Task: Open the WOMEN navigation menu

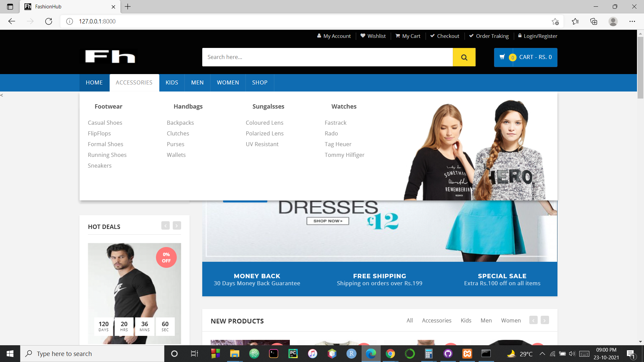Action: pyautogui.click(x=228, y=82)
